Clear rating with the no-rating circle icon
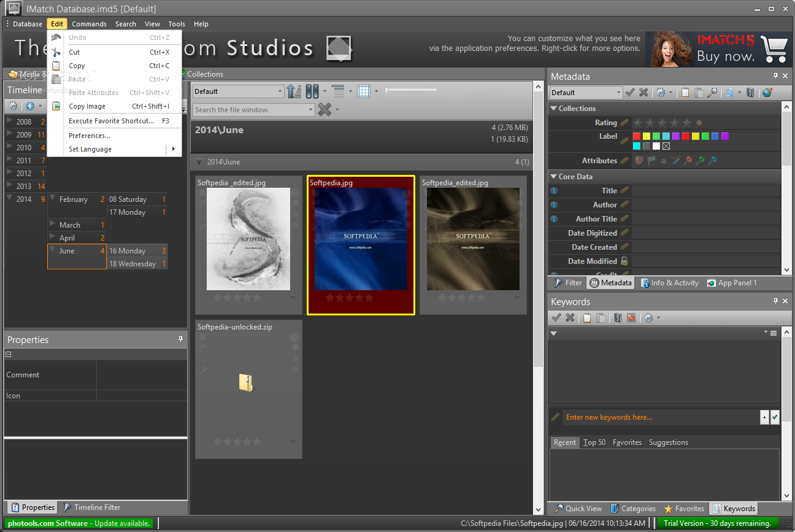 click(x=699, y=123)
